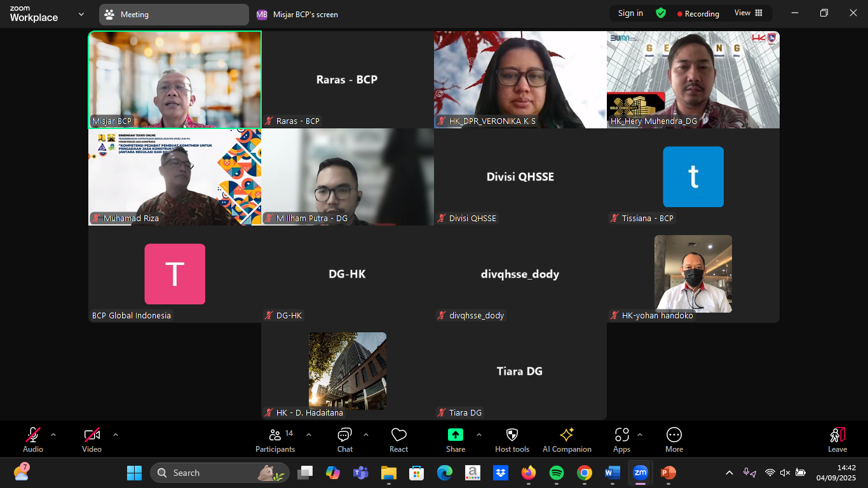Viewport: 868px width, 488px height.
Task: Unmute the microphone with Audio button
Action: click(33, 440)
